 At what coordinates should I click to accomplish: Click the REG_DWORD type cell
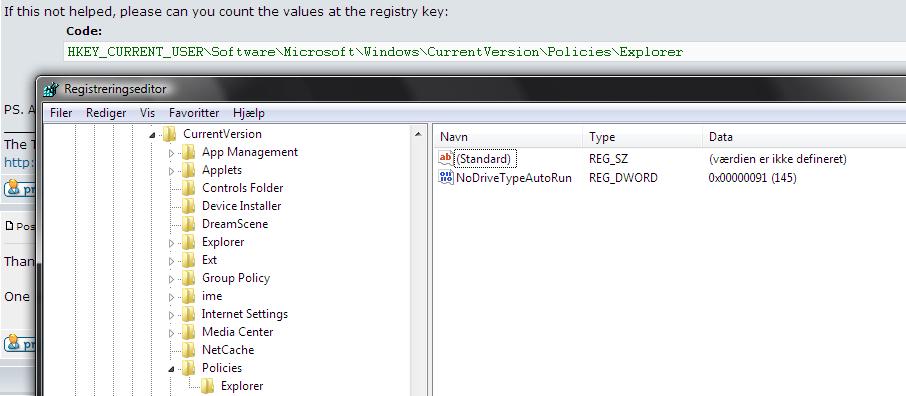[623, 177]
